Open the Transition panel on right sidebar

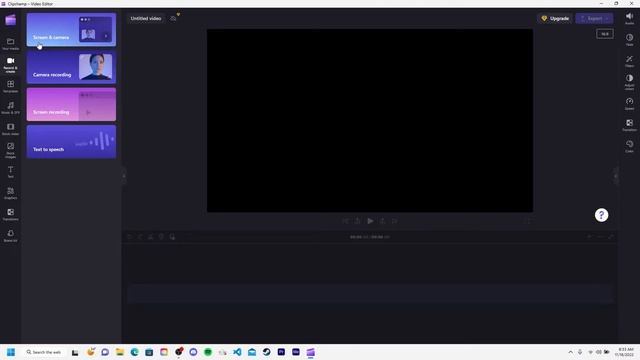pos(629,125)
